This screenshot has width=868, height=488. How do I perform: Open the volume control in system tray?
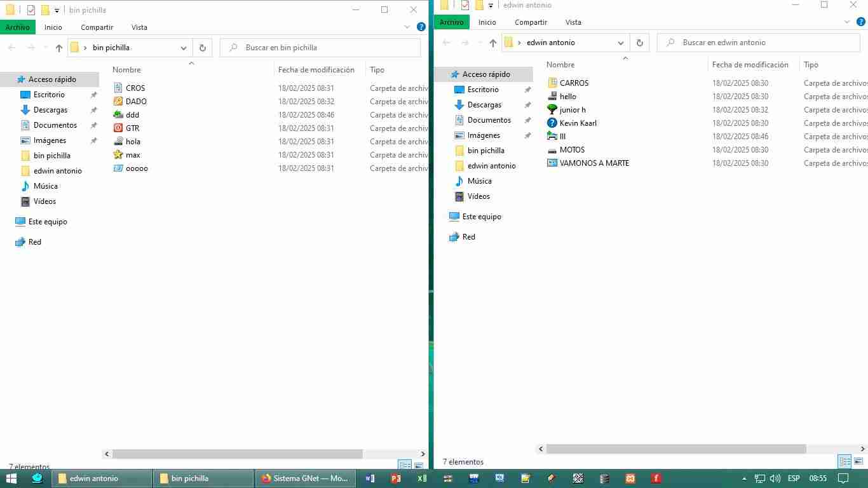coord(775,478)
